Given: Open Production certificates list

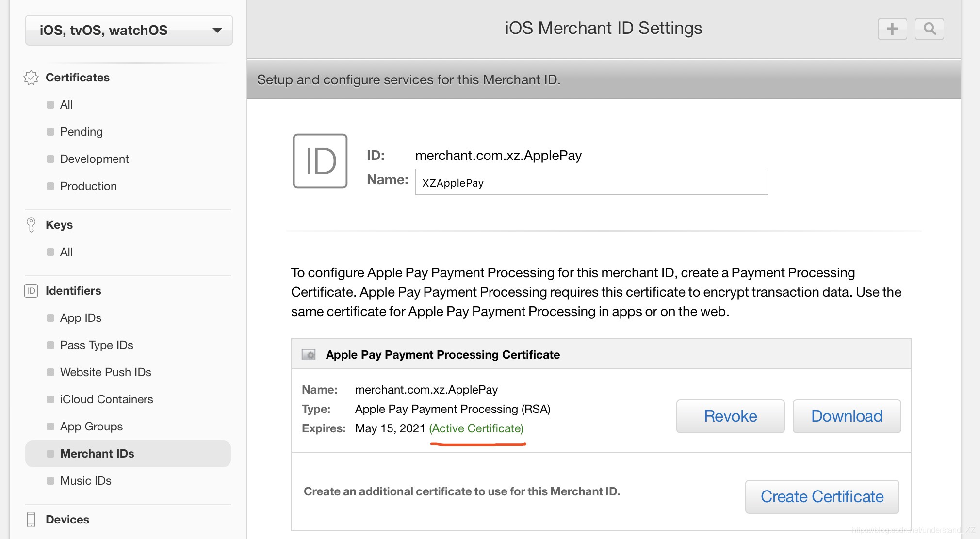Looking at the screenshot, I should 88,186.
